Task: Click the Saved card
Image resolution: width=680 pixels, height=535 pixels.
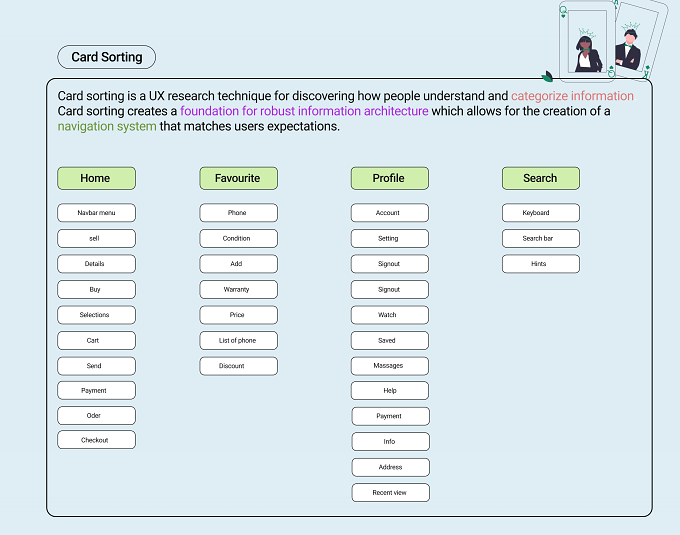Action: point(390,340)
